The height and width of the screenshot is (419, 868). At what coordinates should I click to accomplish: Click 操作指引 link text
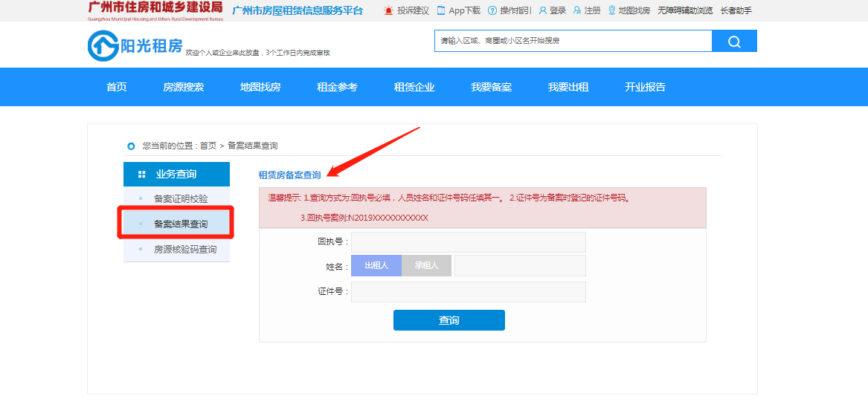516,10
